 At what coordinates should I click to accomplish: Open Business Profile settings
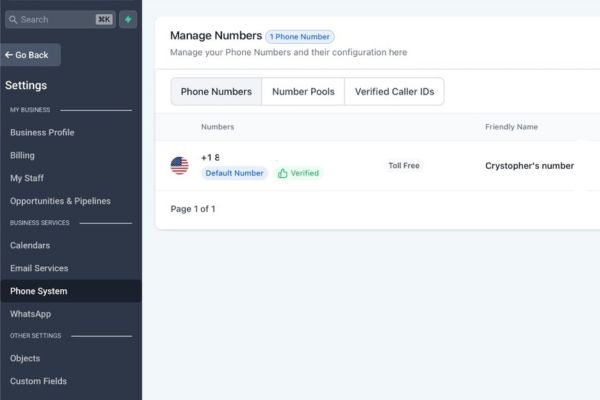tap(42, 132)
